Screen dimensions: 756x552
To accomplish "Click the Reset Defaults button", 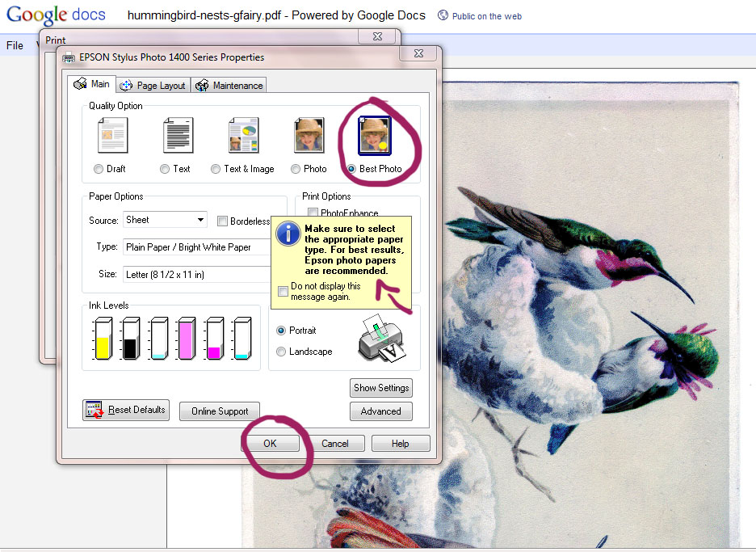I will (x=126, y=410).
